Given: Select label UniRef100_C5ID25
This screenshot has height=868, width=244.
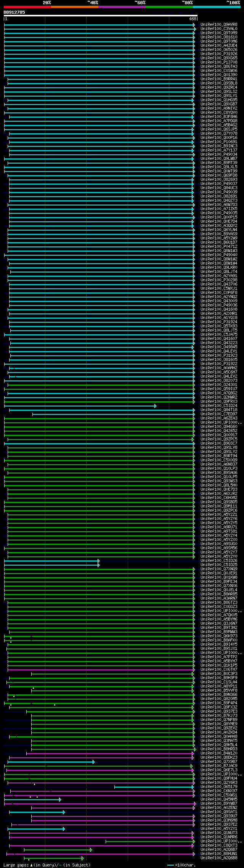Looking at the screenshot, I should pos(219,565).
